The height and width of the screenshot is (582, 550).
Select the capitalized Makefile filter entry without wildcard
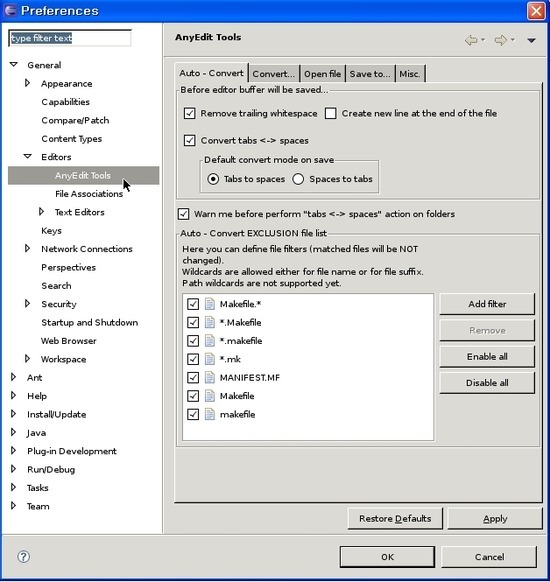237,396
